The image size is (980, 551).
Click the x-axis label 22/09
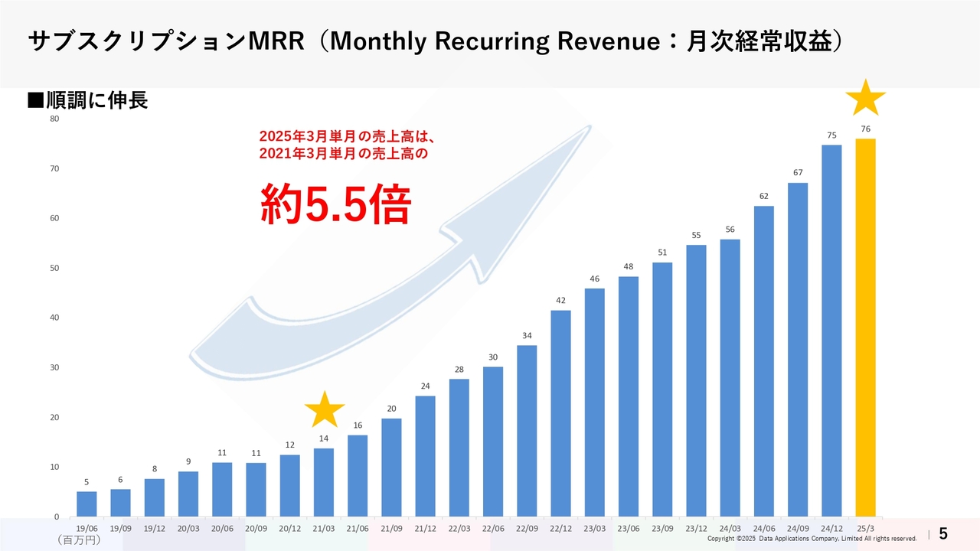click(x=527, y=527)
